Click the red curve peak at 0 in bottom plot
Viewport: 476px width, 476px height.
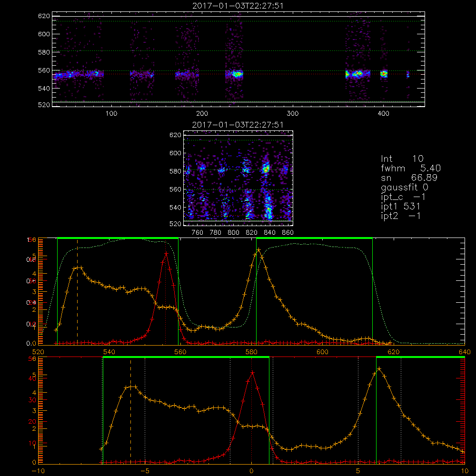(x=252, y=372)
